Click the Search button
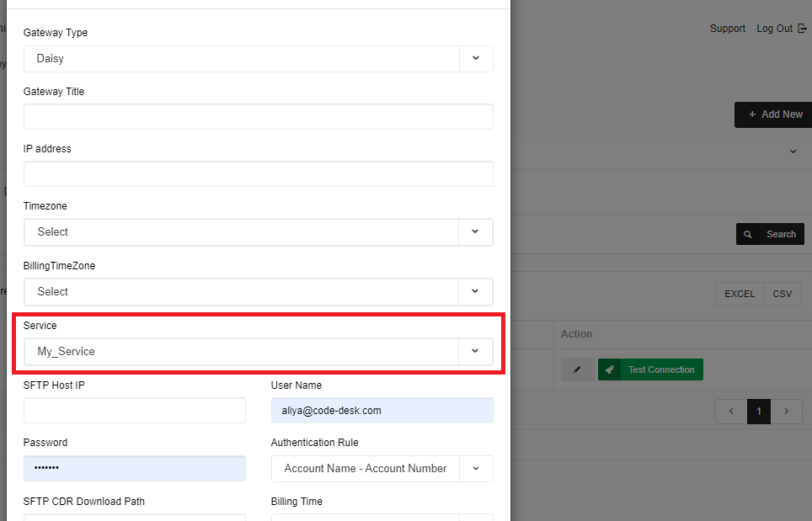 coord(770,234)
